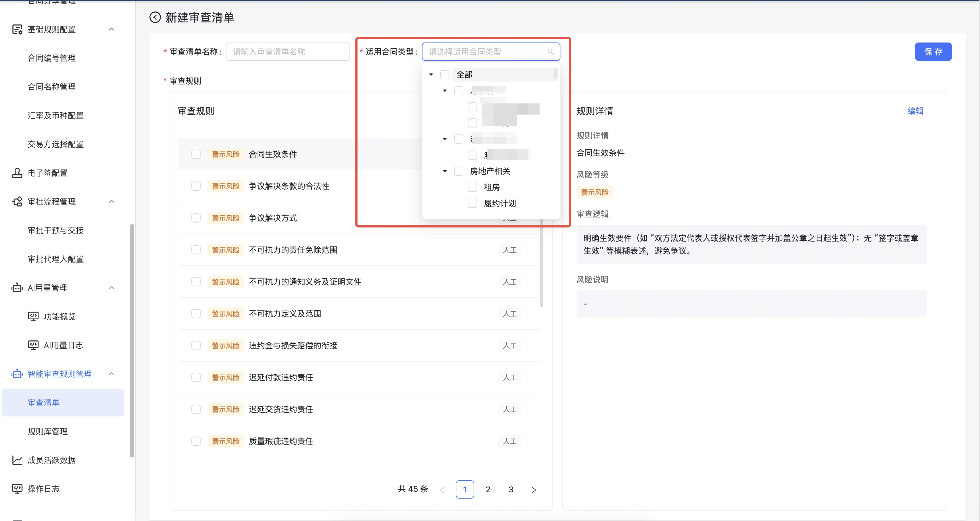The image size is (980, 521).
Task: Click the sidebar vertical scrollbar
Action: (x=132, y=340)
